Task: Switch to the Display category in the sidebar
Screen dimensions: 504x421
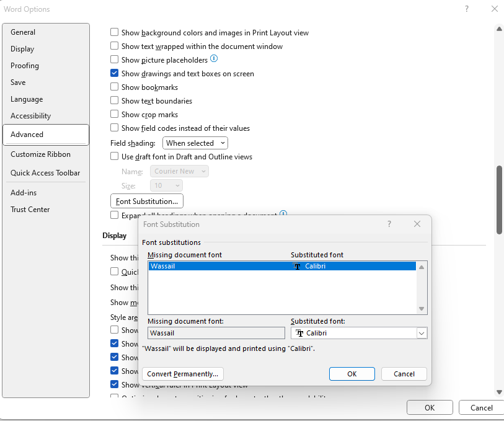Action: (22, 48)
